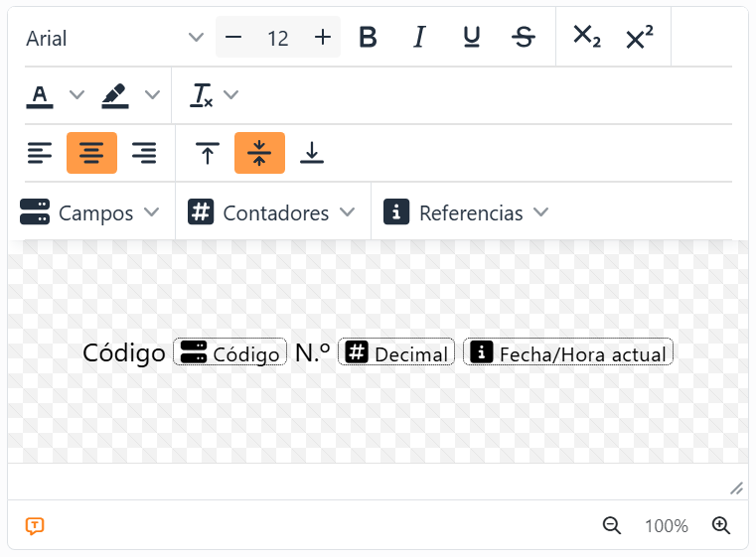
Task: Toggle bold formatting
Action: 368,37
